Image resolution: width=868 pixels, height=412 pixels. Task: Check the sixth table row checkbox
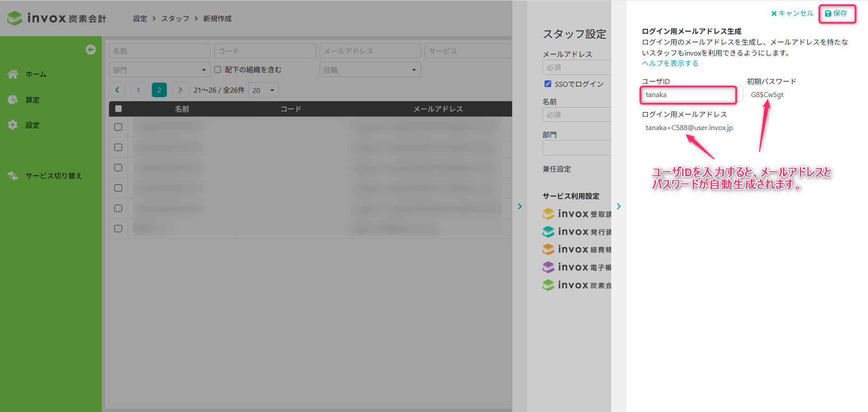click(118, 229)
